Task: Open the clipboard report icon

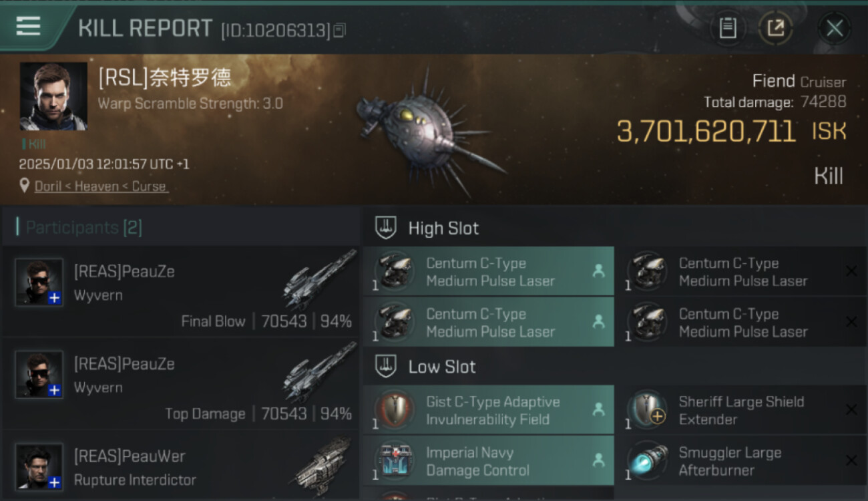Action: pos(728,28)
